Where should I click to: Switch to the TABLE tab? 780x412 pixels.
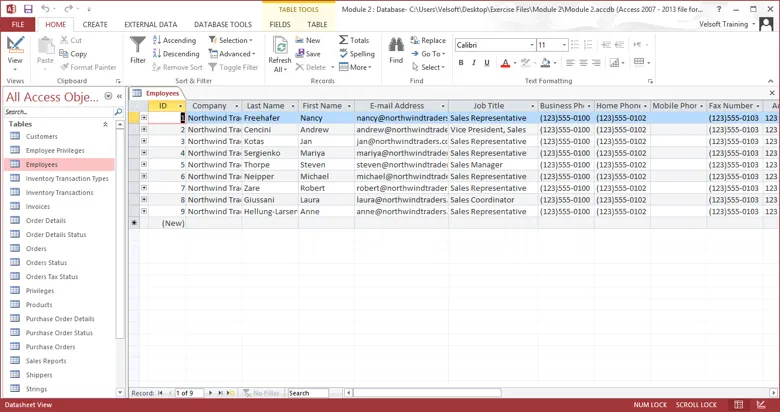317,24
